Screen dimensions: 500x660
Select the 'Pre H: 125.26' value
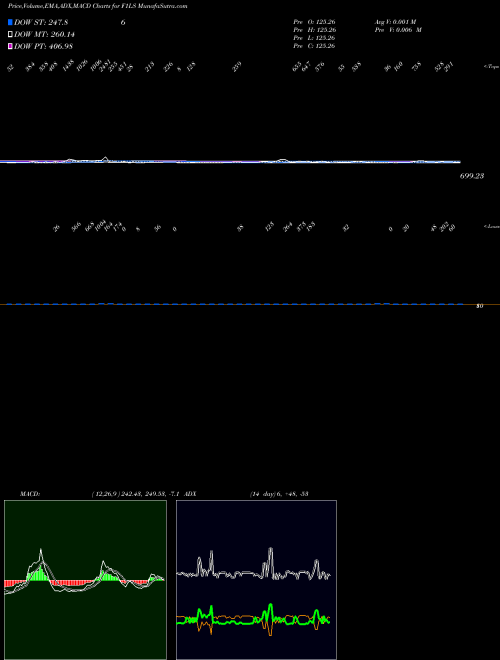click(x=314, y=30)
